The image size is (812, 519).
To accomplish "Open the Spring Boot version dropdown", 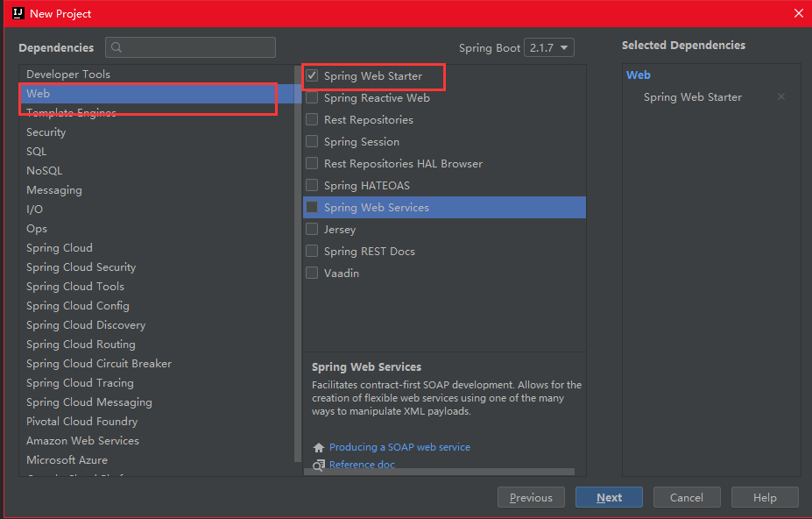I will (x=549, y=47).
